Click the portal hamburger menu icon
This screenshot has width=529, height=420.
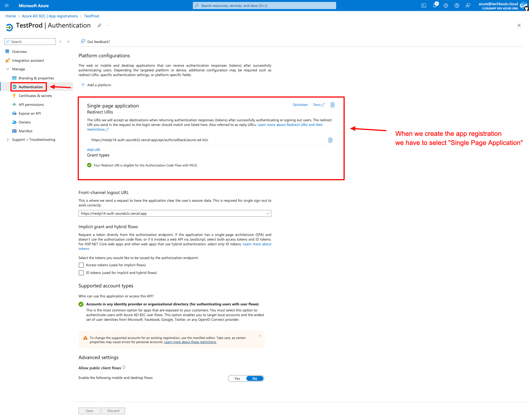click(7, 6)
